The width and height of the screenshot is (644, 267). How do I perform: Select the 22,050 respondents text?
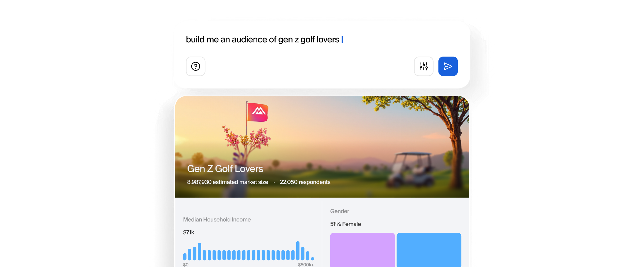[x=305, y=182]
